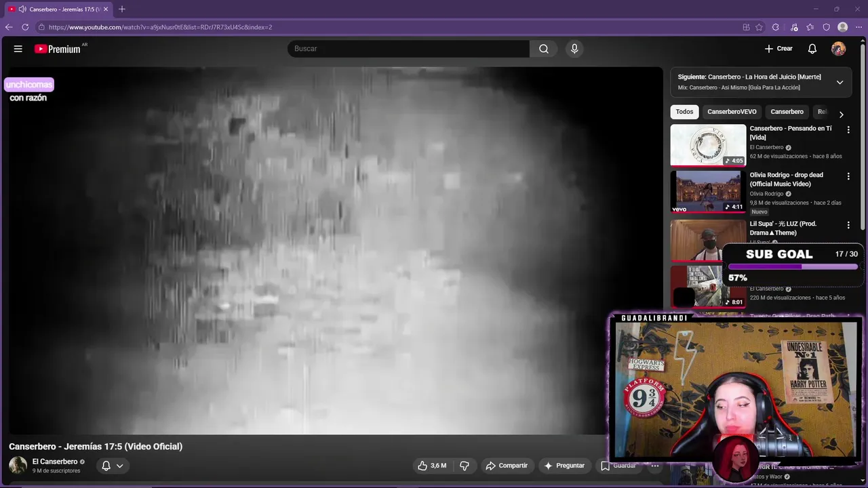Screen dimensions: 868x488
Task: Focus the Buscar search field
Action: click(x=408, y=49)
